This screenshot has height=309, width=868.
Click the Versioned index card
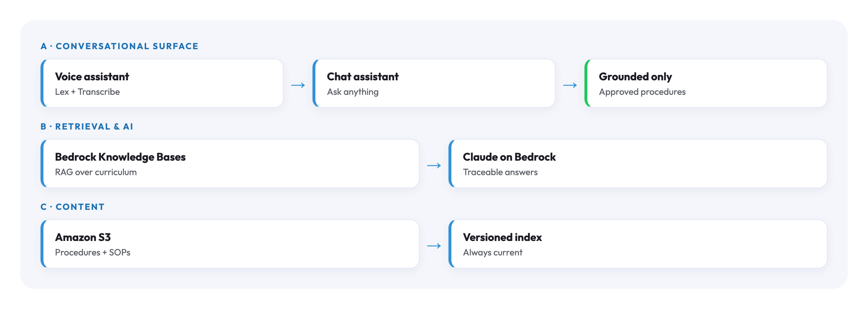[638, 244]
